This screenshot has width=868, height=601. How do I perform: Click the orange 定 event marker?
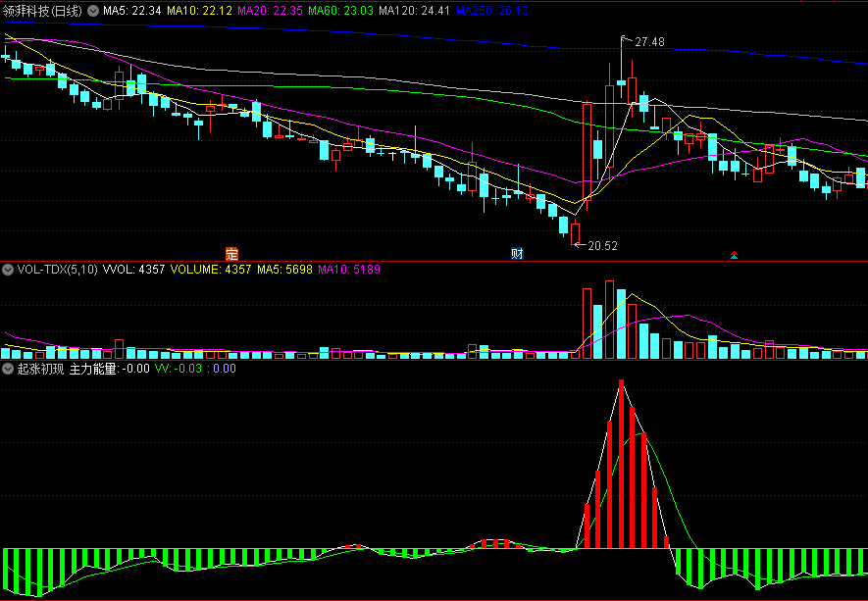tap(231, 254)
